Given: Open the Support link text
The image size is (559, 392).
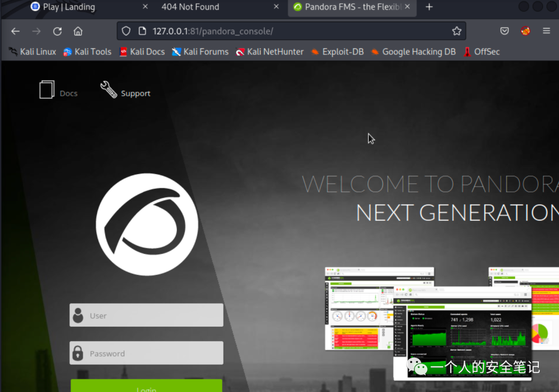Looking at the screenshot, I should tap(136, 93).
